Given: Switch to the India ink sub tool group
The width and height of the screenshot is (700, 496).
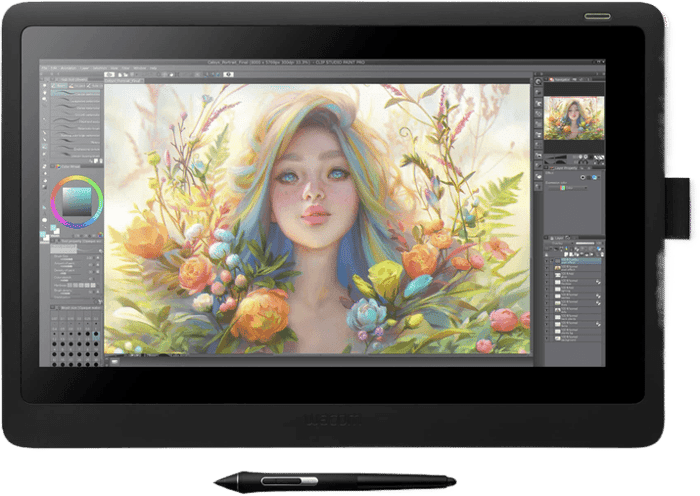Looking at the screenshot, I should (94, 86).
